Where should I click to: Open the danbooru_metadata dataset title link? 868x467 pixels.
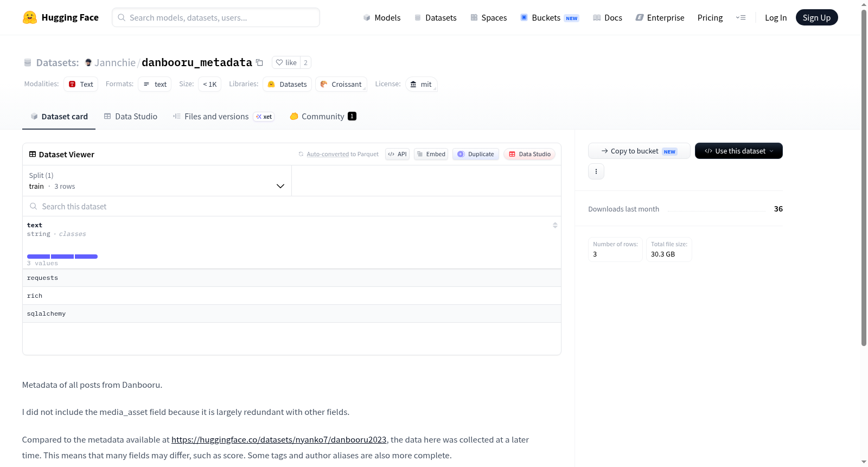(197, 62)
